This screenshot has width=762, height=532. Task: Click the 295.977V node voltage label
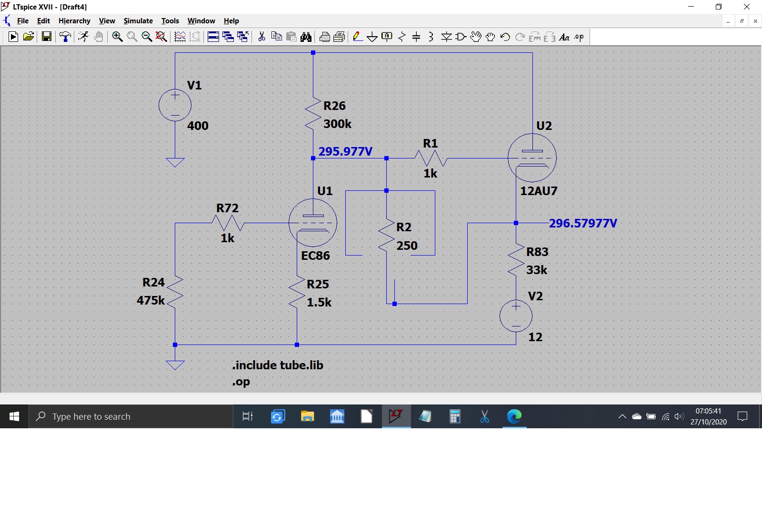click(x=345, y=151)
